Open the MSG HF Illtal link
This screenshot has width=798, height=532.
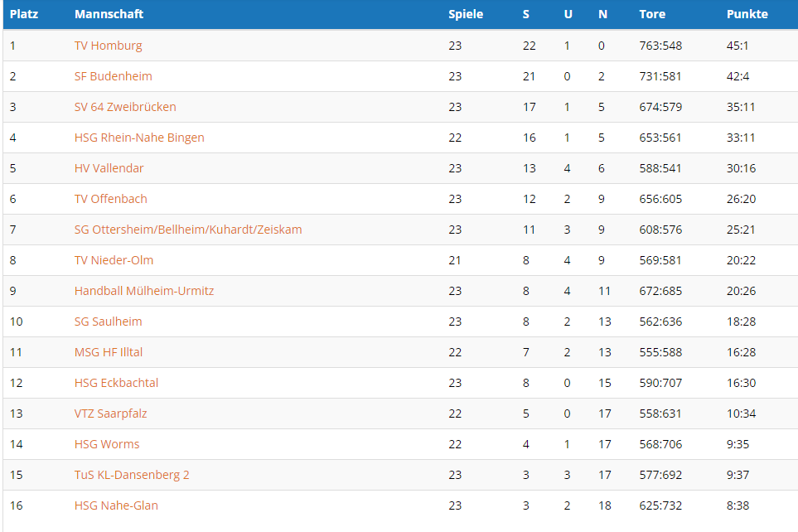point(109,352)
